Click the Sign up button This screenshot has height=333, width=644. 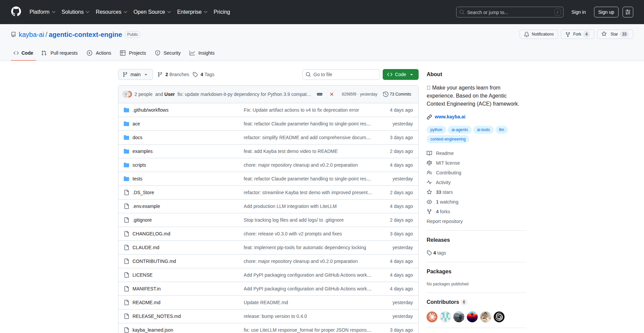(x=606, y=12)
